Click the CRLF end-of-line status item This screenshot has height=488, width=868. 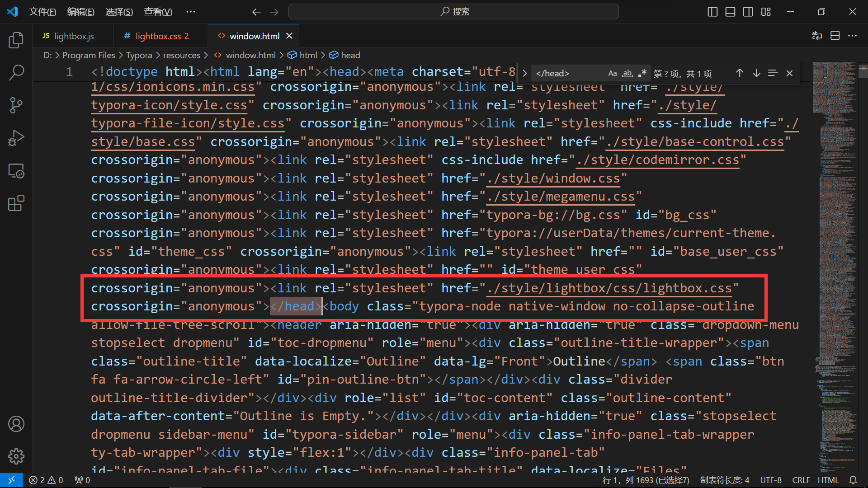(801, 480)
